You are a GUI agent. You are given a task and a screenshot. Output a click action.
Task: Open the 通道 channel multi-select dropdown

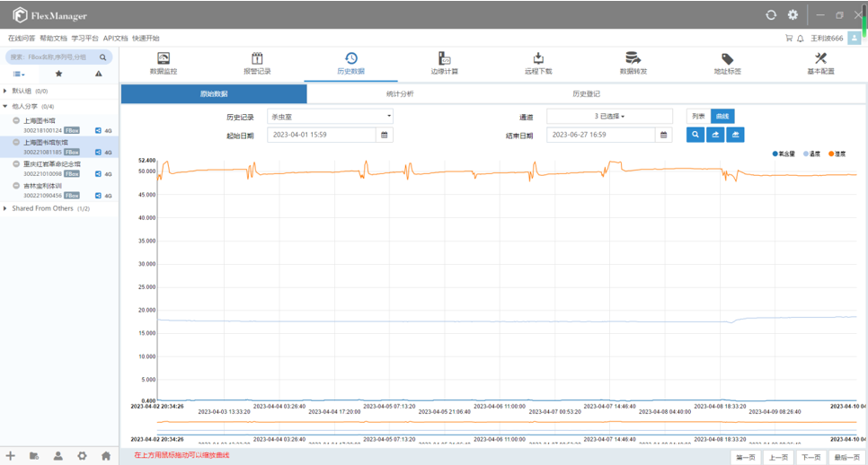click(x=609, y=116)
